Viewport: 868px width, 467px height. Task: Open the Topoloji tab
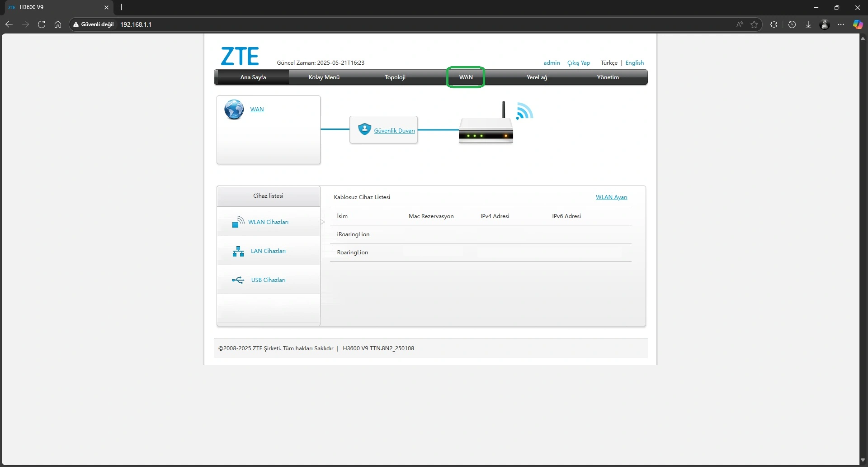pos(395,77)
